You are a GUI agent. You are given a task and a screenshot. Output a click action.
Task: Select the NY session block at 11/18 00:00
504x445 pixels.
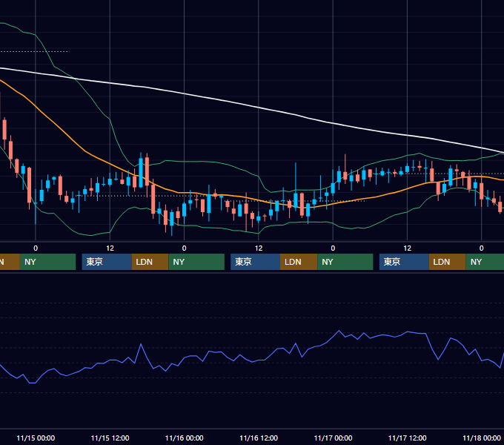pyautogui.click(x=485, y=262)
